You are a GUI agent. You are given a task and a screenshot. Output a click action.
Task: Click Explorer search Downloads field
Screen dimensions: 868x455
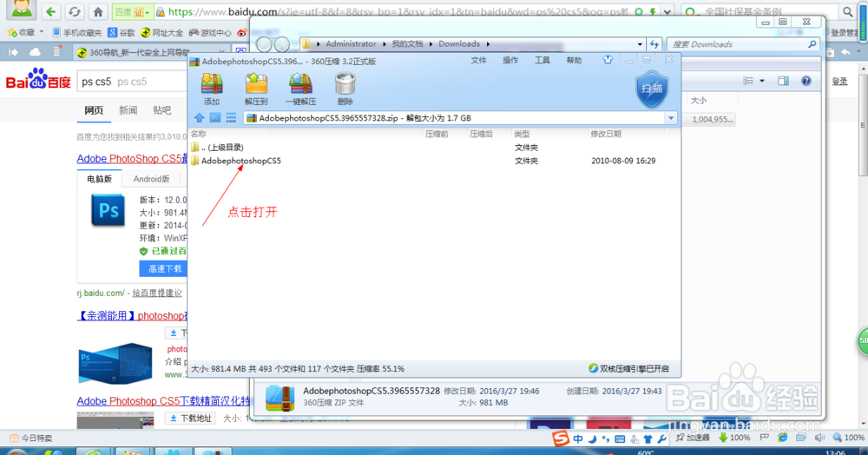743,44
